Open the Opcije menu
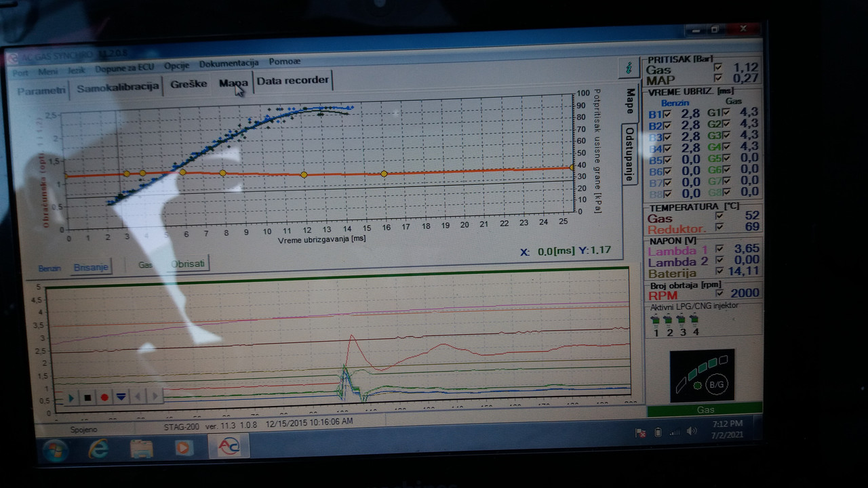This screenshot has height=488, width=868. (176, 65)
